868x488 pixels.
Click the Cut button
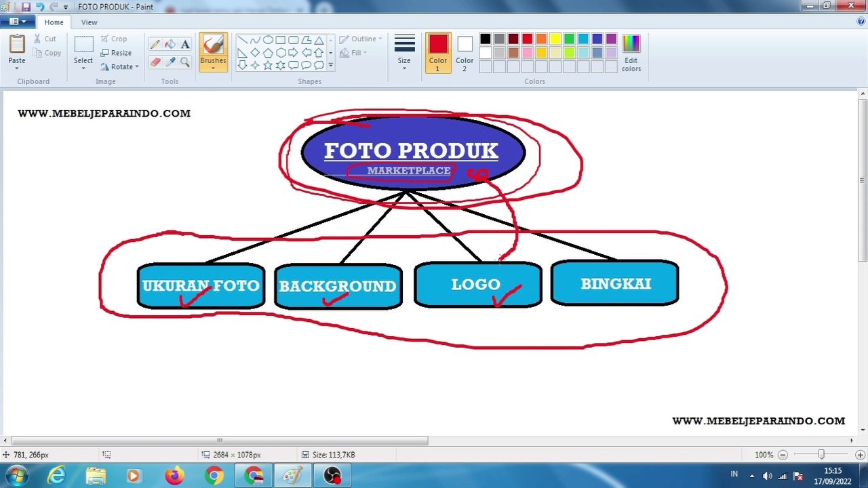45,39
